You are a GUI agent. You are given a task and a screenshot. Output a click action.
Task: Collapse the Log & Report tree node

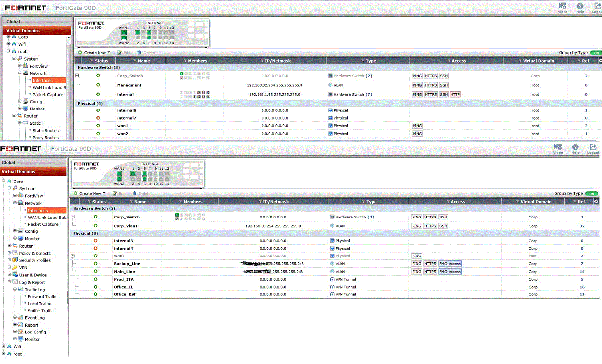(x=9, y=282)
